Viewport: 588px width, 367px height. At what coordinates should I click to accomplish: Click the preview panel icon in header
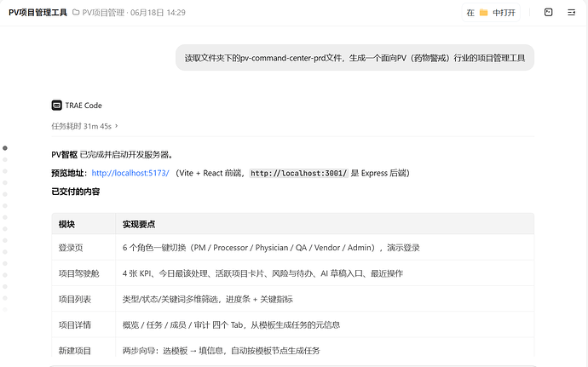548,13
